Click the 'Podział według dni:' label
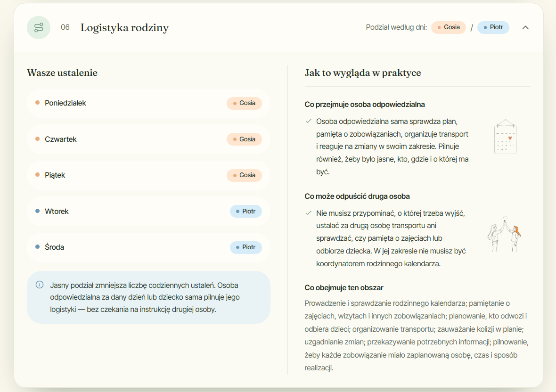The width and height of the screenshot is (556, 392). [396, 27]
